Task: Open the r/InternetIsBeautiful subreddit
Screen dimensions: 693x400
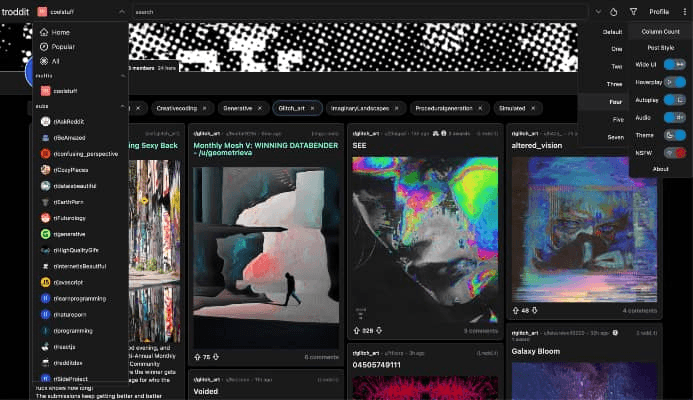Action: pyautogui.click(x=73, y=267)
